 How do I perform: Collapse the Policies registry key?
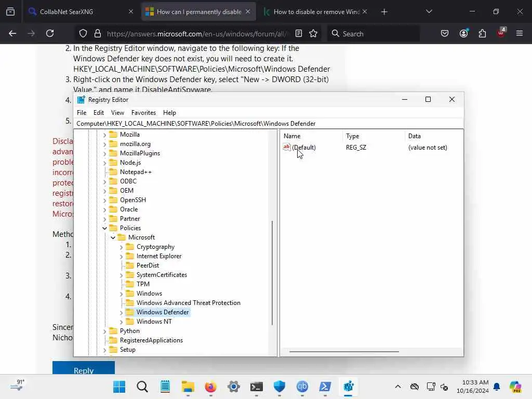click(x=104, y=229)
